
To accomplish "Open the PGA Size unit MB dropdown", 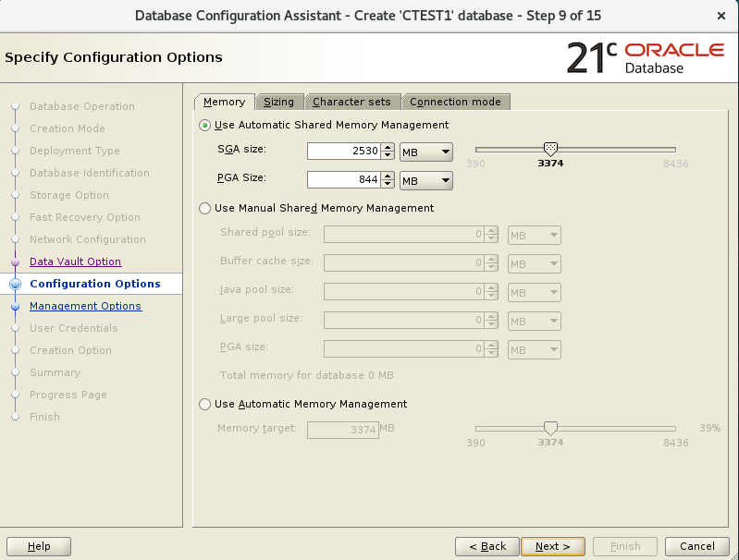I will pos(426,181).
